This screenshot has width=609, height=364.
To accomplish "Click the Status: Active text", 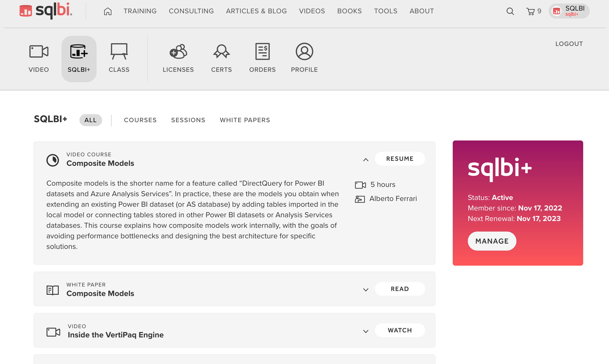I will (490, 198).
